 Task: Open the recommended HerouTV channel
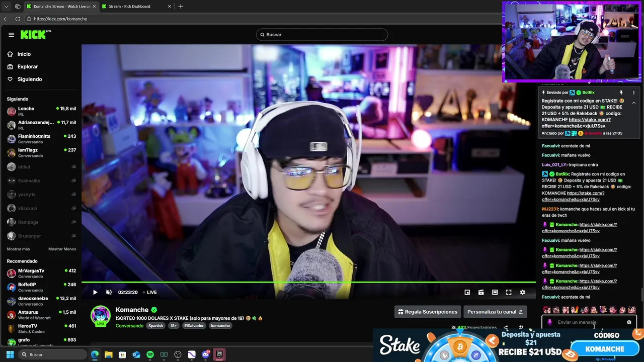click(41, 329)
